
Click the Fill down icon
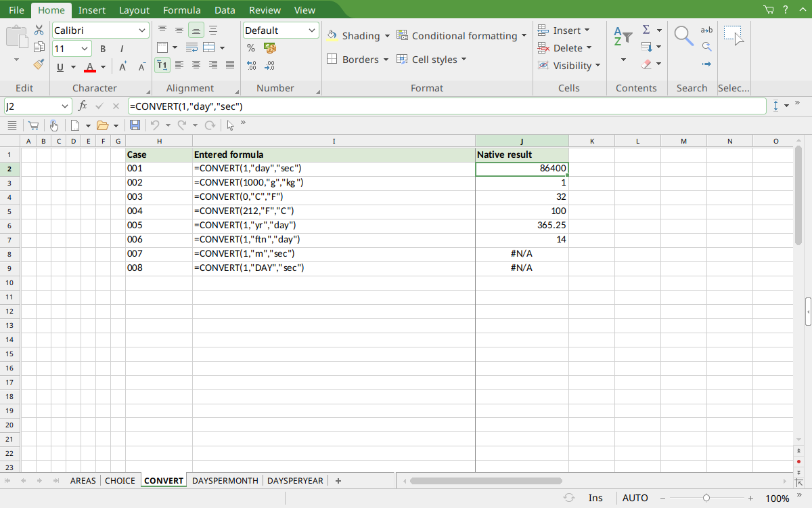coord(646,47)
